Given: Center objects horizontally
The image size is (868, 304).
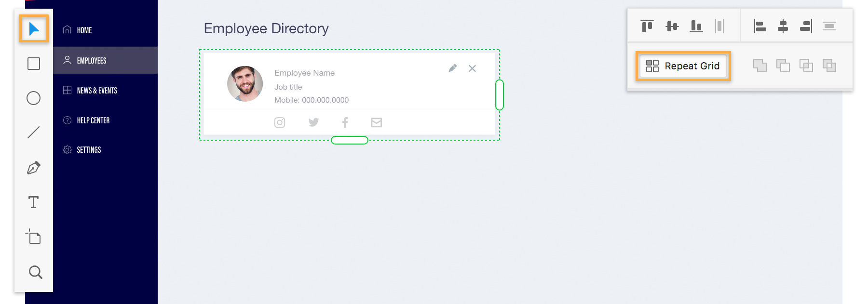Looking at the screenshot, I should pyautogui.click(x=783, y=26).
